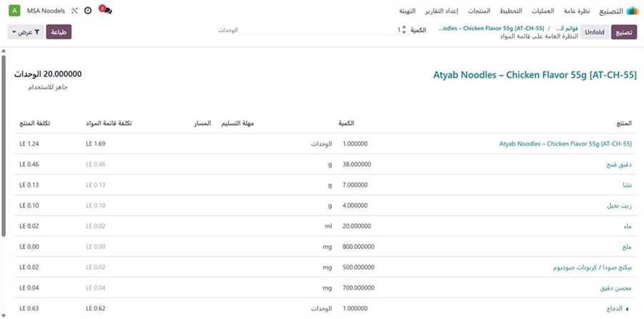Open the ماء component link
Viewport: 644px width, 319px height.
627,226
